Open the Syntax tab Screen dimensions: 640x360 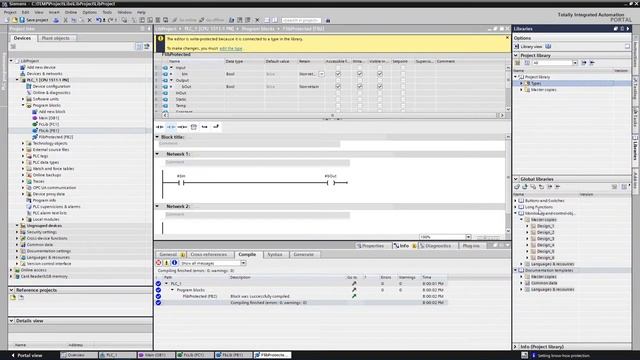point(275,254)
